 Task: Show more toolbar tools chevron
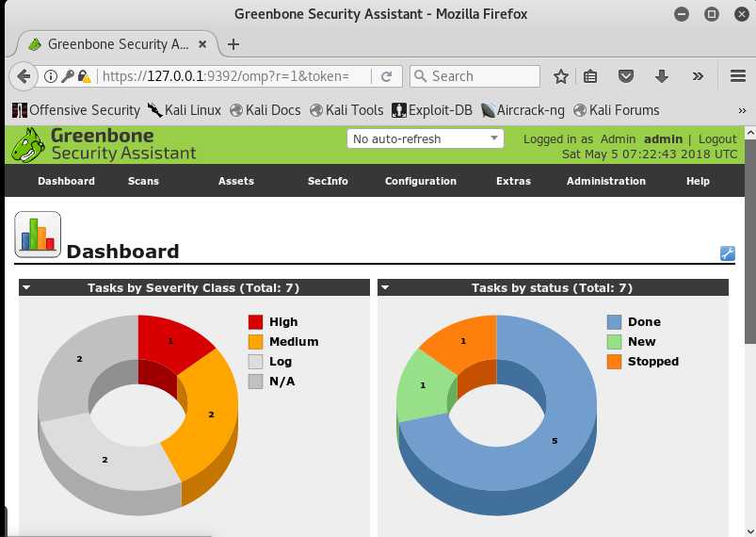(x=698, y=76)
